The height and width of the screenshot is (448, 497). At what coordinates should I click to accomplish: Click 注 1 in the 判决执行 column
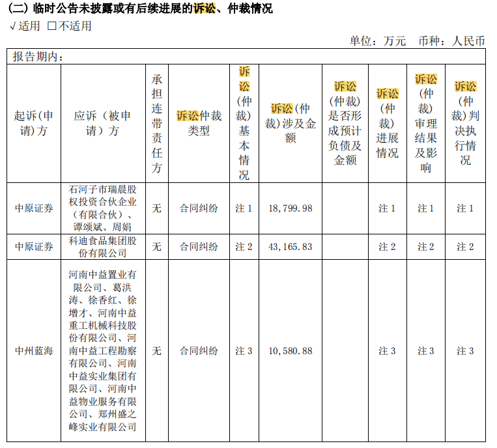465,208
